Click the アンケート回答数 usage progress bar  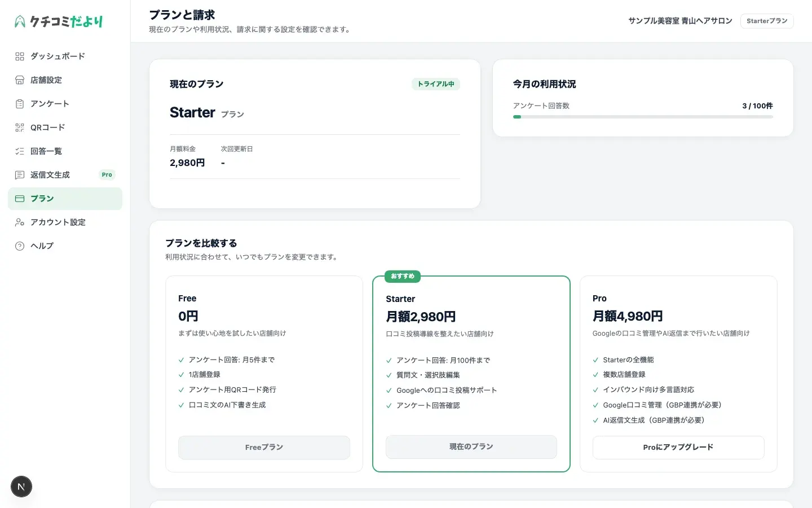643,117
